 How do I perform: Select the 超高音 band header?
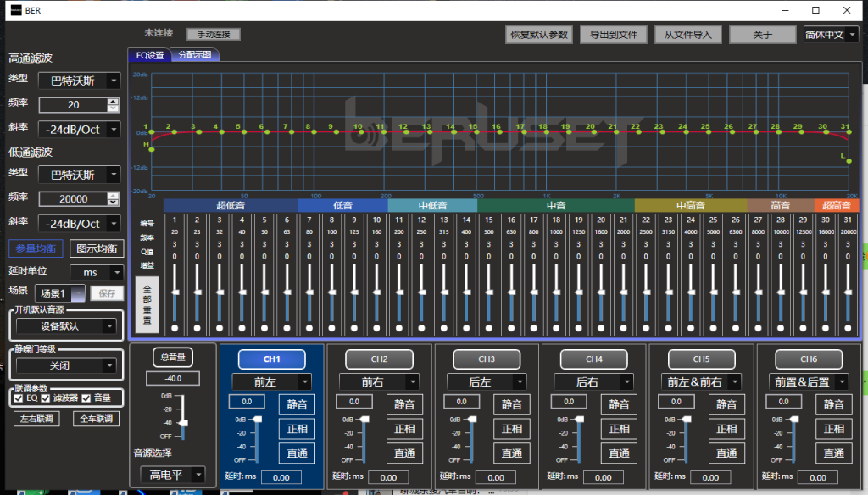[x=837, y=205]
